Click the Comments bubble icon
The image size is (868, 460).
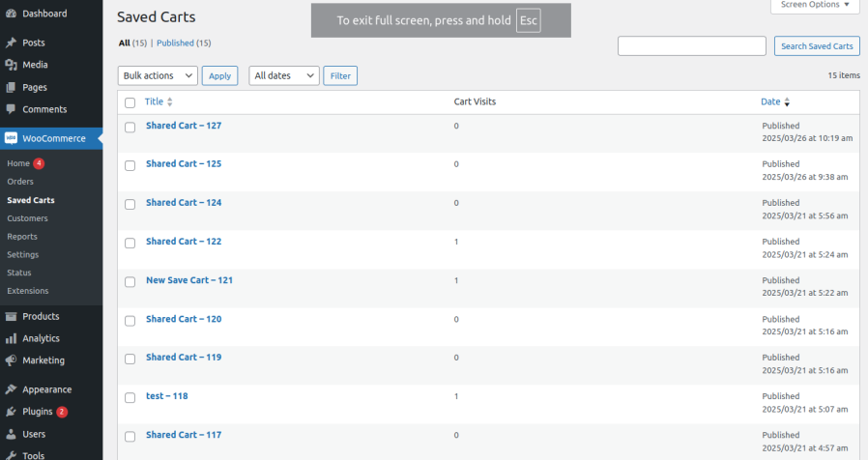click(11, 109)
